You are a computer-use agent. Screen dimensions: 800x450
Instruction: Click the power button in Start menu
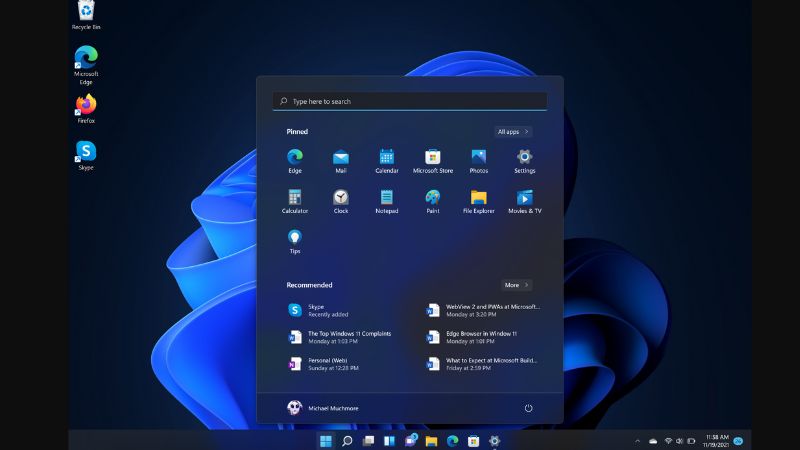[x=529, y=408]
